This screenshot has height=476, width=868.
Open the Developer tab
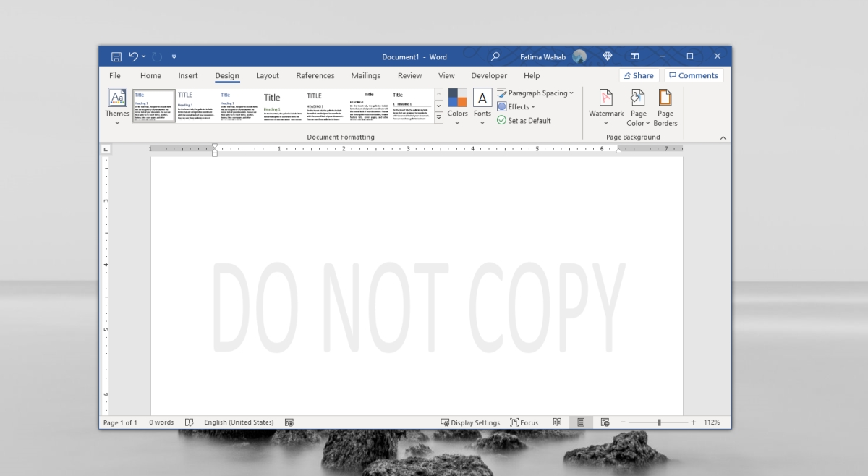pyautogui.click(x=489, y=75)
